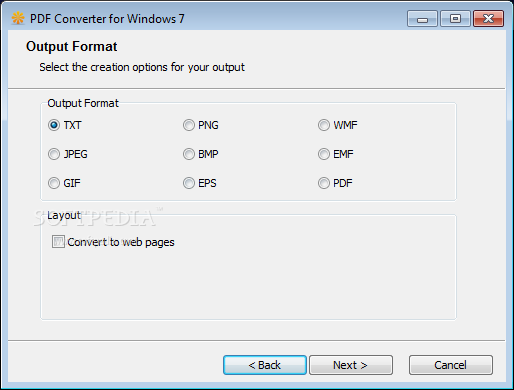
Task: Go back with the Back button
Action: (x=265, y=365)
